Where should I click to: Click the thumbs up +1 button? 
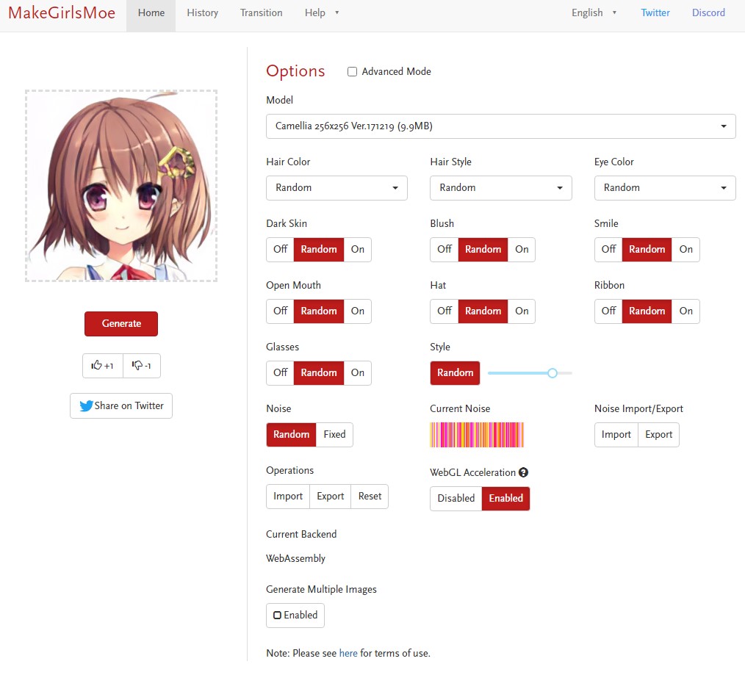coord(103,366)
